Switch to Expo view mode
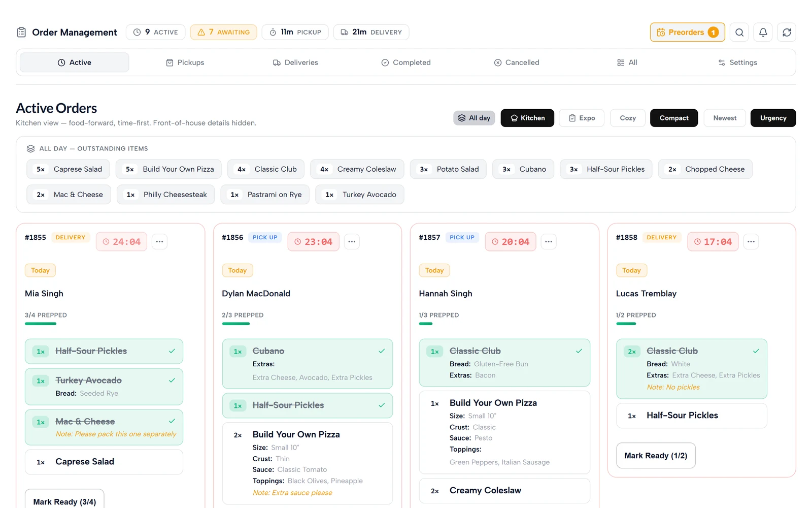812x508 pixels. (x=582, y=118)
